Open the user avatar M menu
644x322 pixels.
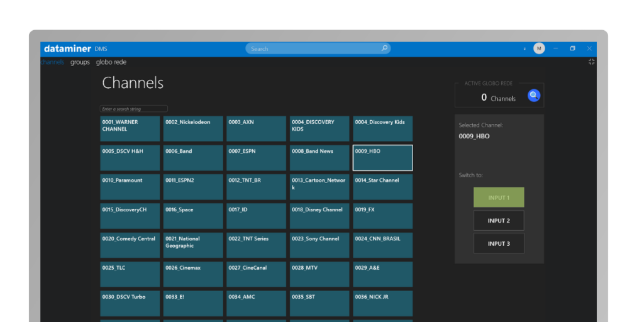point(539,48)
